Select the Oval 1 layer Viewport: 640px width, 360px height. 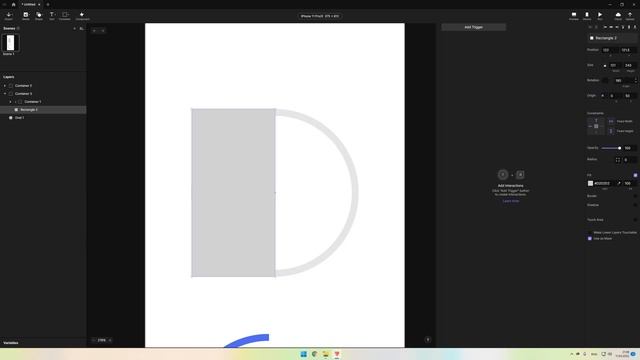pos(43,118)
